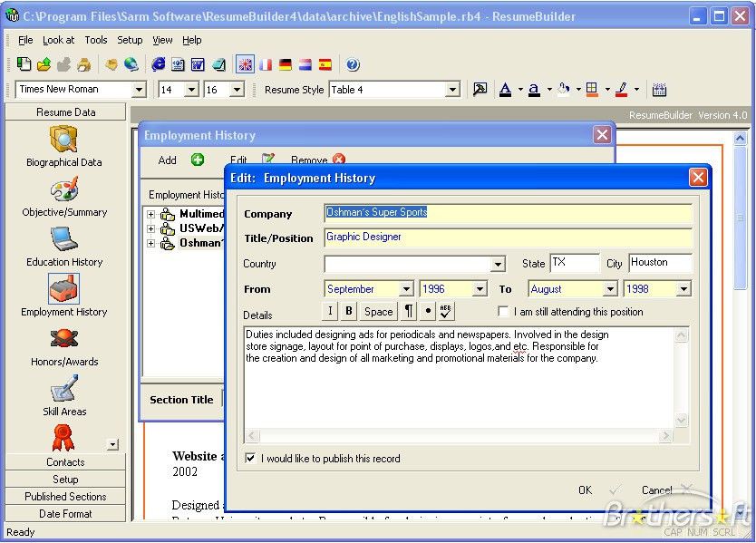Open the Help menu

(x=192, y=40)
